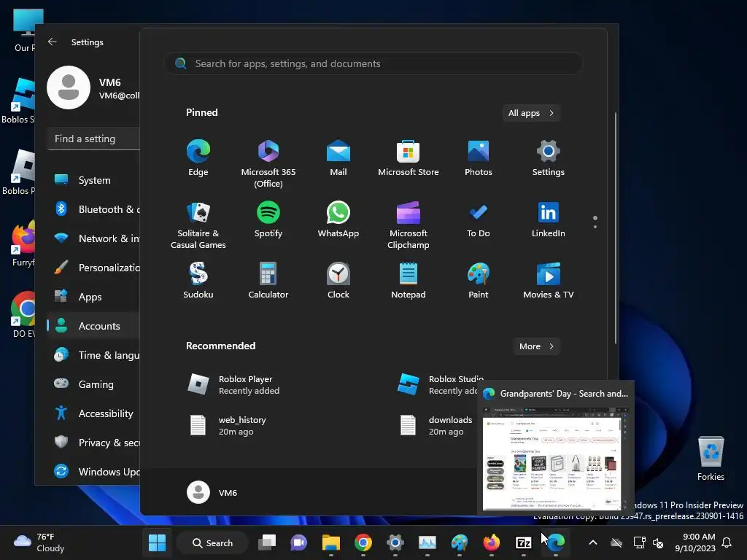The width and height of the screenshot is (747, 560).
Task: Open Microsoft Store from Start menu
Action: click(x=409, y=158)
